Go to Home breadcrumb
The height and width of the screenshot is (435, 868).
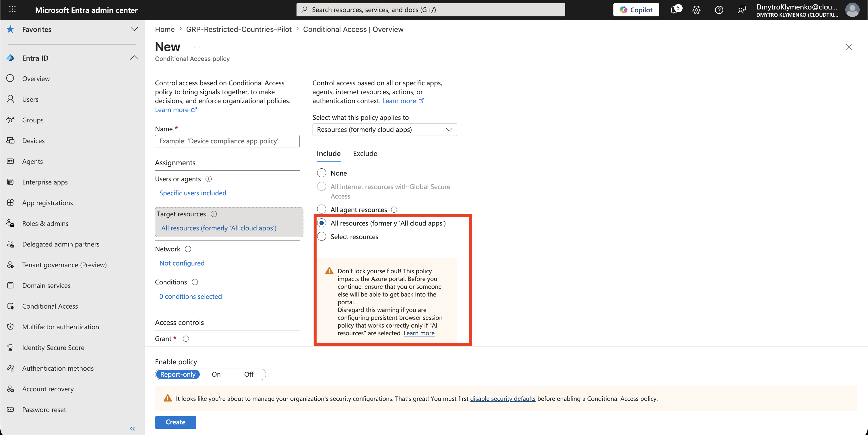point(165,29)
